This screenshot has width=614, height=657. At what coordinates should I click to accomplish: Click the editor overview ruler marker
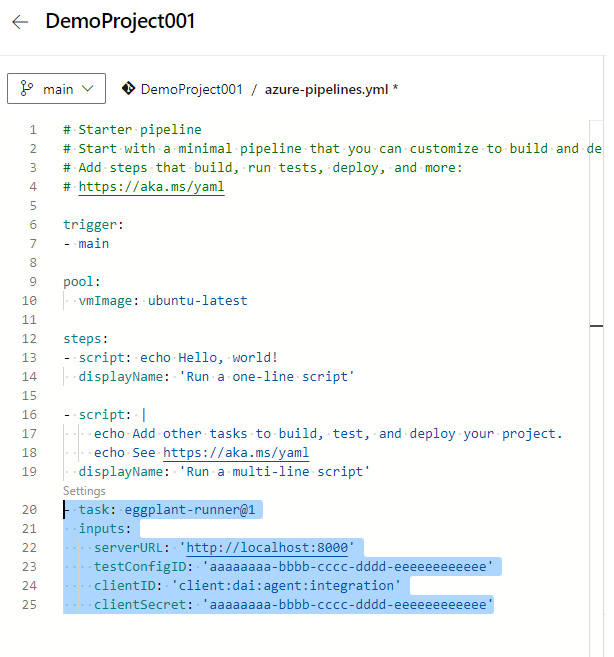tap(596, 326)
